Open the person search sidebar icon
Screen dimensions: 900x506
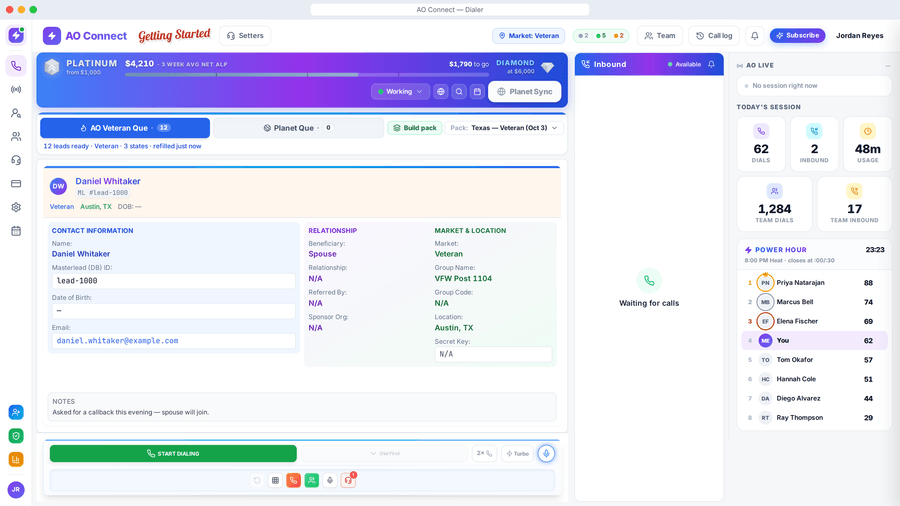click(x=16, y=113)
